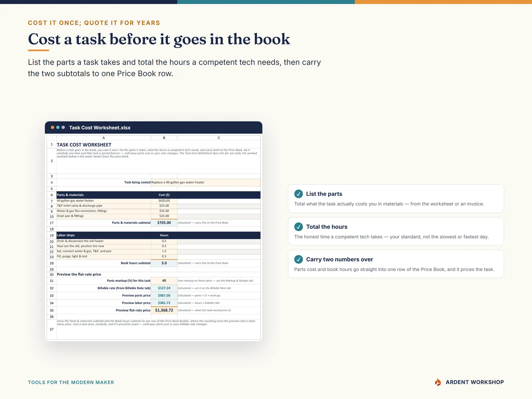Image resolution: width=532 pixels, height=399 pixels.
Task: Click the 1.5 hours cell
Action: click(164, 251)
